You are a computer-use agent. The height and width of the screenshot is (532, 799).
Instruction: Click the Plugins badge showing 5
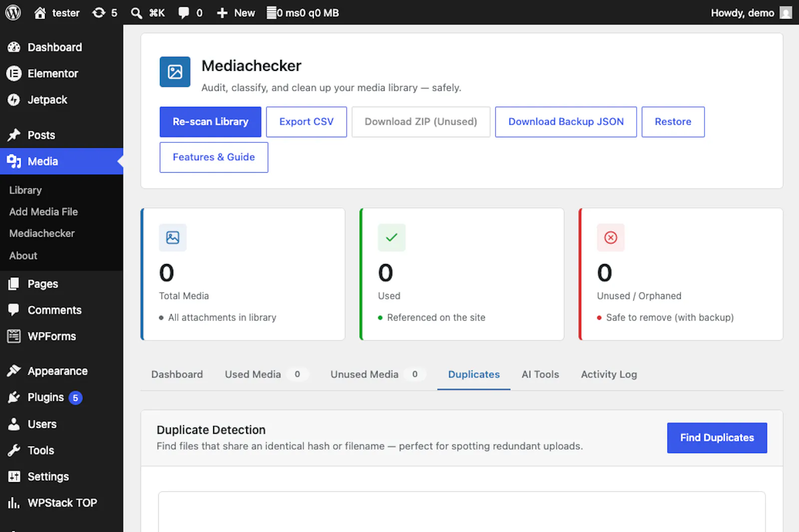pyautogui.click(x=75, y=398)
